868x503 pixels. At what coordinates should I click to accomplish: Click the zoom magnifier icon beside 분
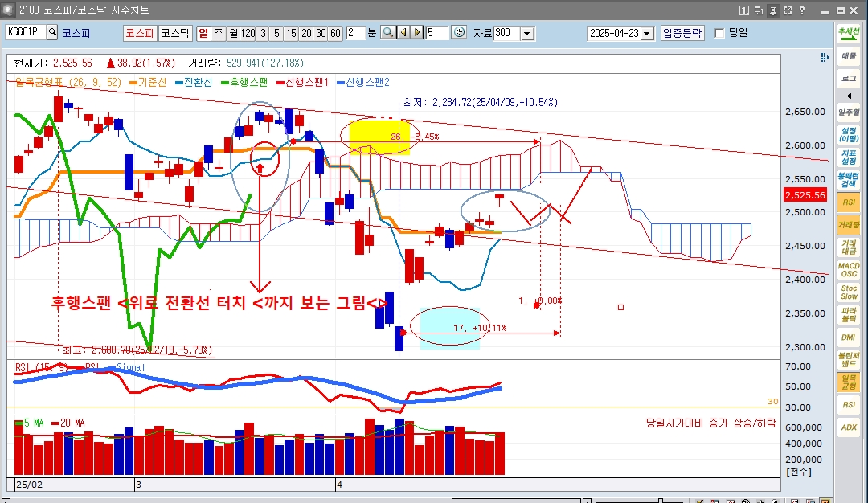387,33
